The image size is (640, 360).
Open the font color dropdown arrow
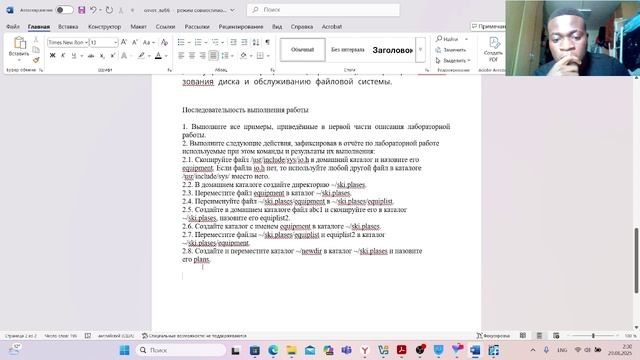[x=166, y=56]
